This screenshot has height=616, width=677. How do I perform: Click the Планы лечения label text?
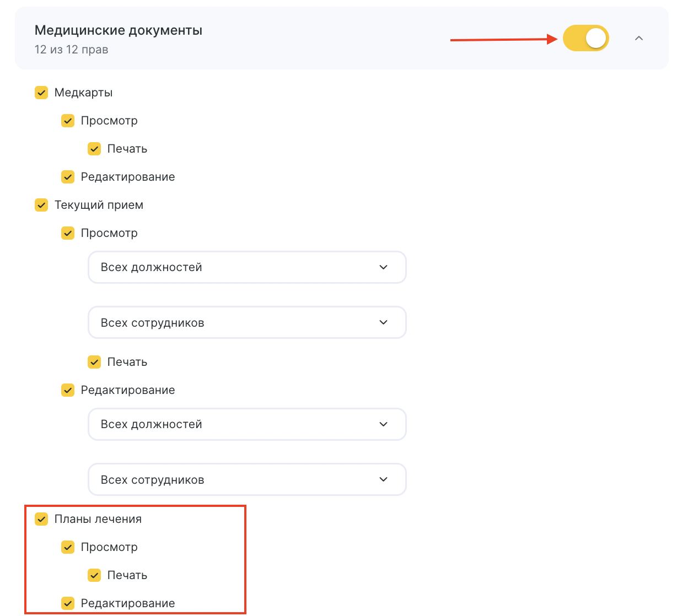[x=98, y=519]
